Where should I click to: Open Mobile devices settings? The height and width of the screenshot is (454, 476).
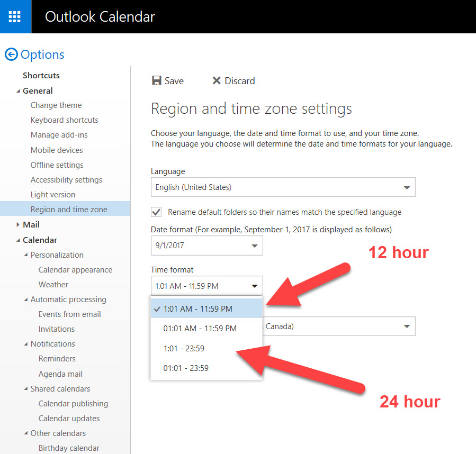point(57,150)
